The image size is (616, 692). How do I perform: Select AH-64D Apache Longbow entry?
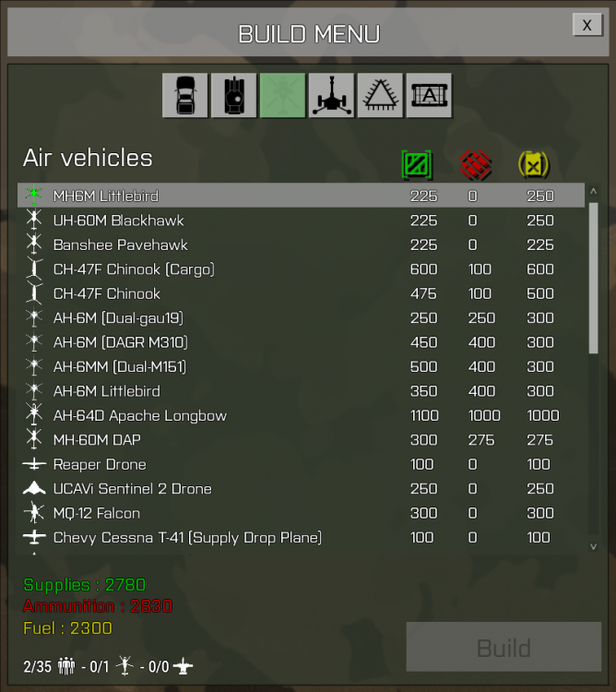(x=301, y=415)
